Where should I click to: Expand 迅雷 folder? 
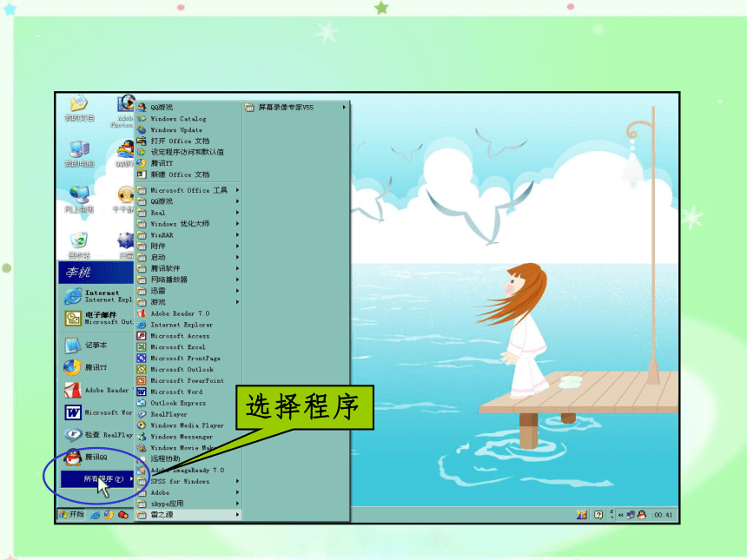(188, 291)
